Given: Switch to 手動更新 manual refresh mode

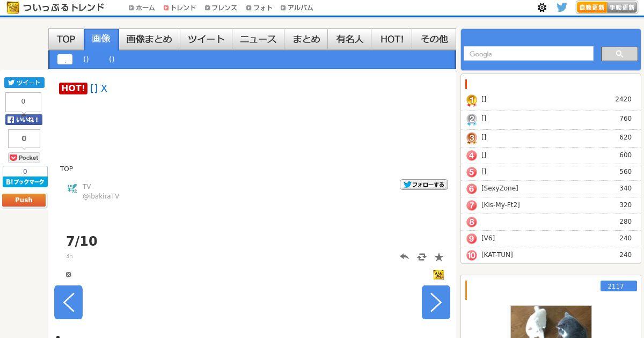Looking at the screenshot, I should point(621,8).
